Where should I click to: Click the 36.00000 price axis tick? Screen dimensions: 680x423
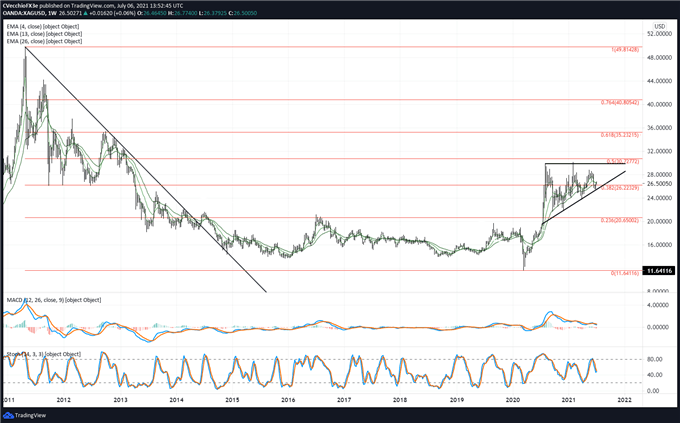tap(659, 128)
